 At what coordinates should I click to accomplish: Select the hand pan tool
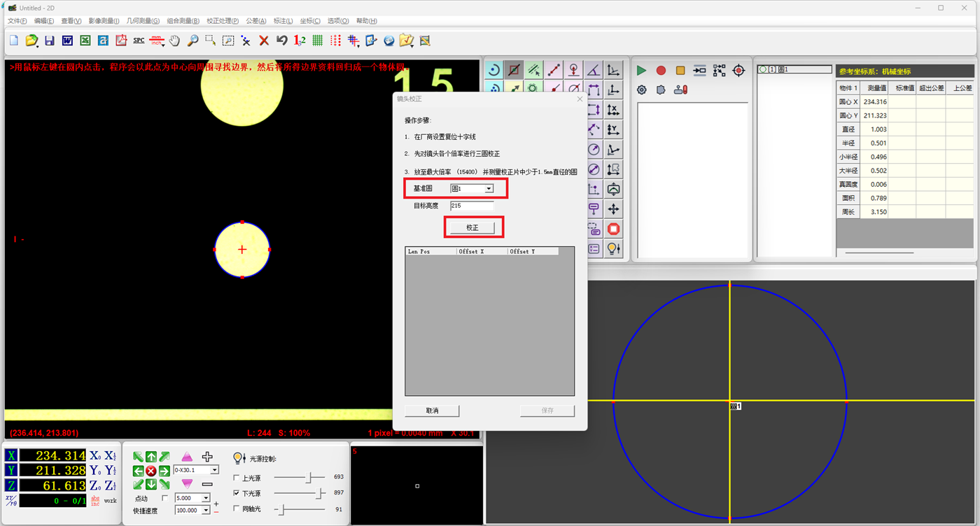[x=174, y=41]
